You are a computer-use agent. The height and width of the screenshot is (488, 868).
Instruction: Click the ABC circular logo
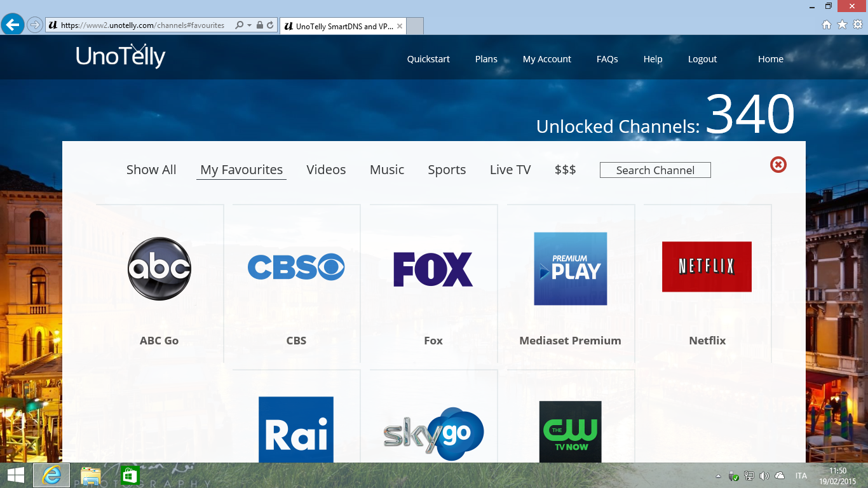coord(159,268)
